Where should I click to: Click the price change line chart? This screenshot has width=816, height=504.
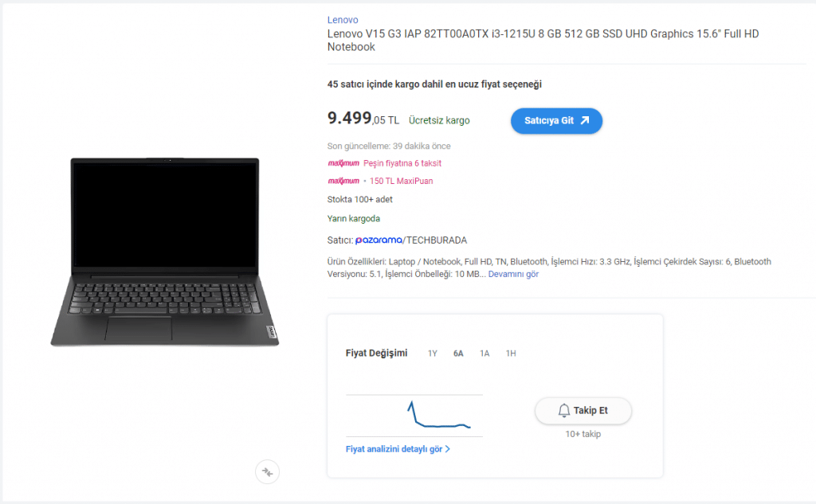(414, 416)
